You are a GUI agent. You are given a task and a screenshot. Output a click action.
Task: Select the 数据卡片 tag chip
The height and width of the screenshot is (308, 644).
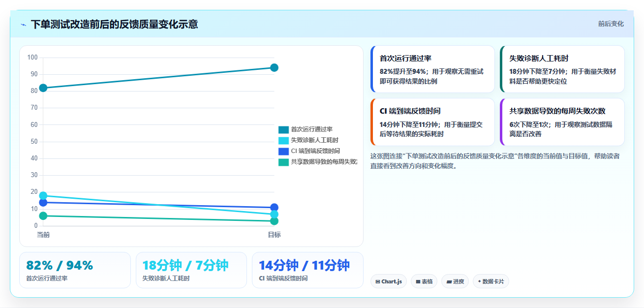click(491, 281)
